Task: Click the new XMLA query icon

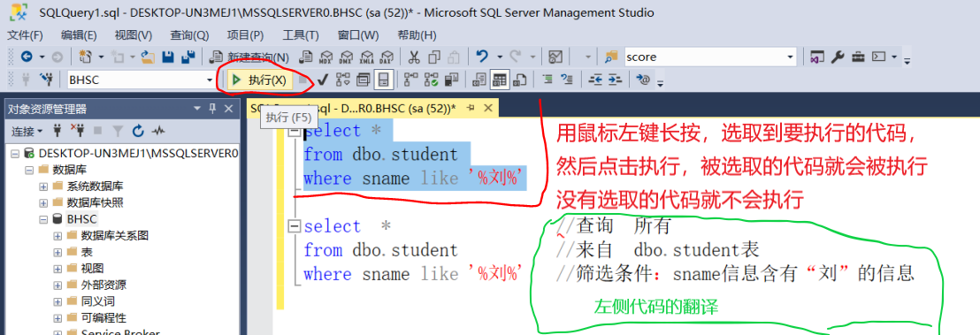Action: pos(367,57)
